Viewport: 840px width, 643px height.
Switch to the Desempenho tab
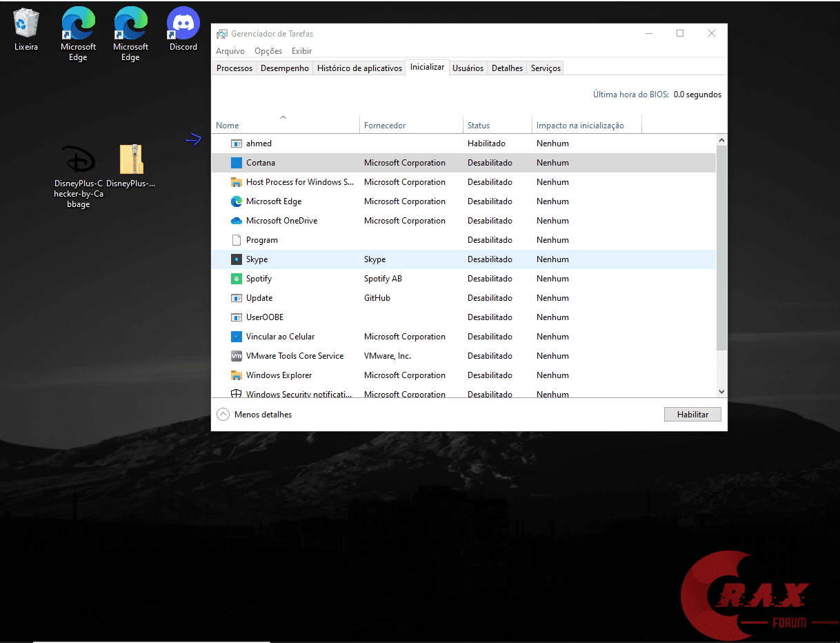285,68
